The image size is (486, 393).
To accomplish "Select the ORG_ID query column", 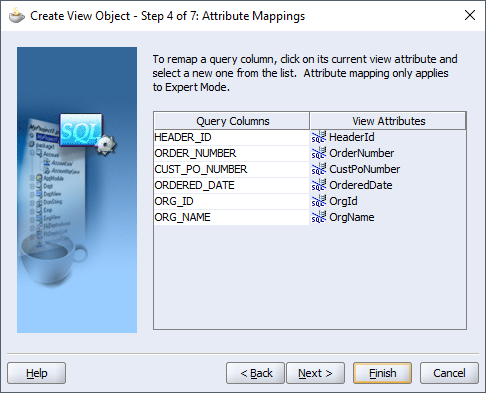I will [232, 201].
